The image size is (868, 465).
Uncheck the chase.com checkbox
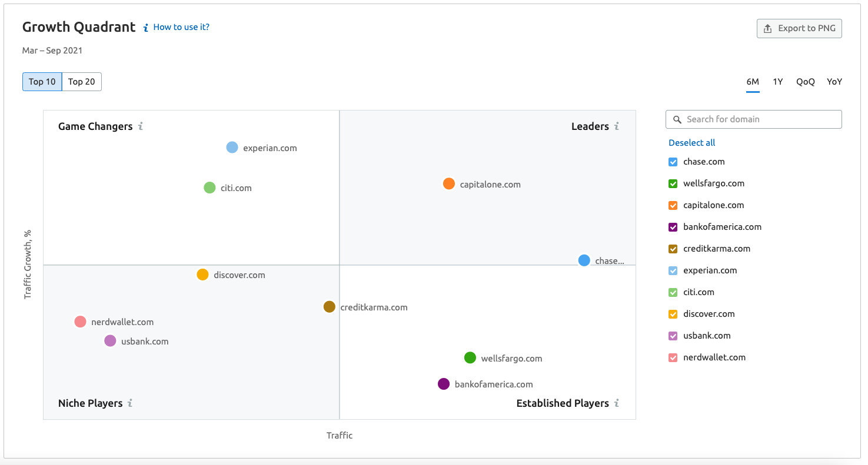point(673,162)
